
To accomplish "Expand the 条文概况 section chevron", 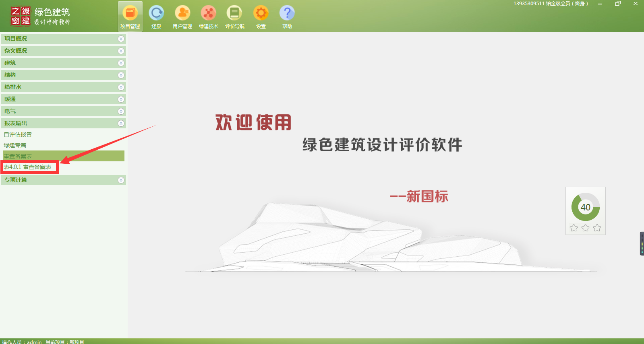I will pos(121,51).
